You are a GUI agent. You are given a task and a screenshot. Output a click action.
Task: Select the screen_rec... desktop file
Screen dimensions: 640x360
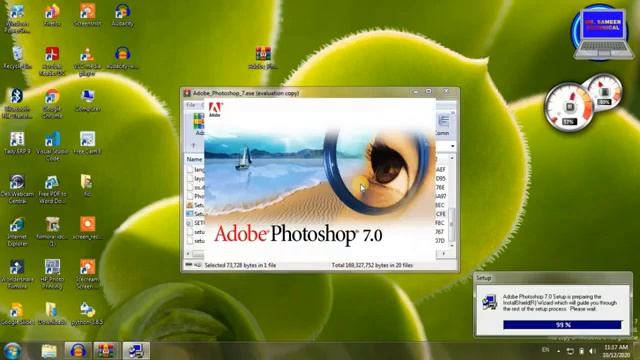coord(87,228)
